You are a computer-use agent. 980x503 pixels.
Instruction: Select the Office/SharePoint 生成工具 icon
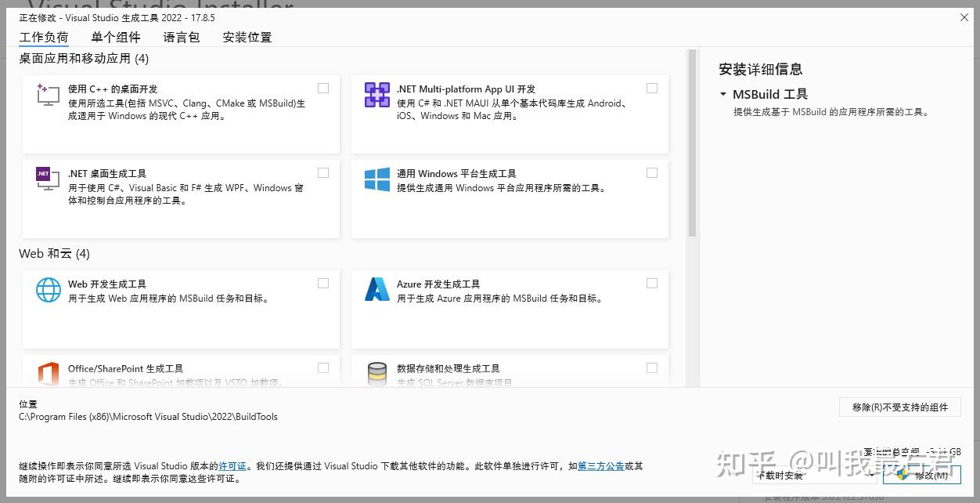click(48, 374)
